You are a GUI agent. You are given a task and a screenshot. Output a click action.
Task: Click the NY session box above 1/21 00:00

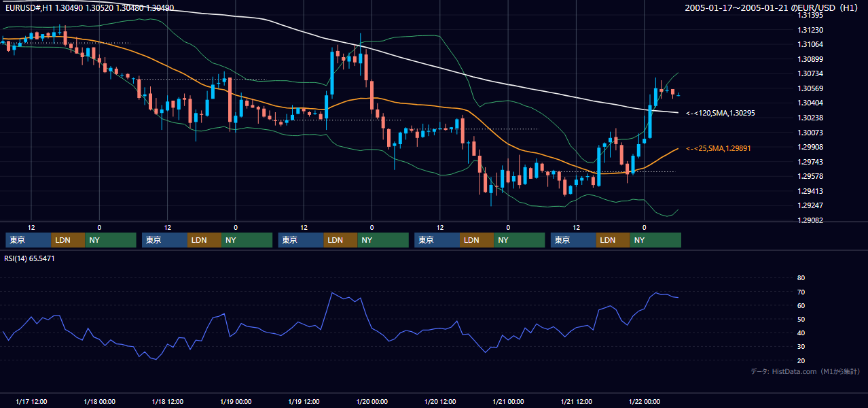(520, 240)
